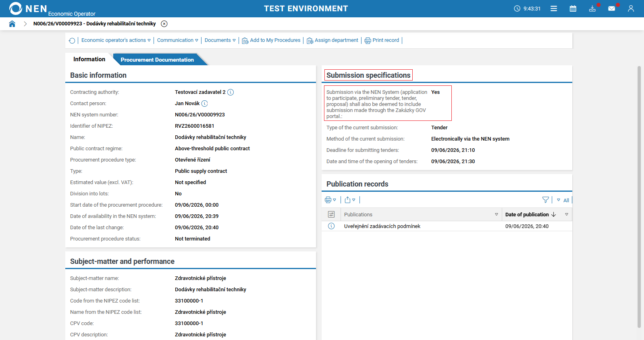Click Otevřené řízení value
The height and width of the screenshot is (340, 644).
coord(193,160)
